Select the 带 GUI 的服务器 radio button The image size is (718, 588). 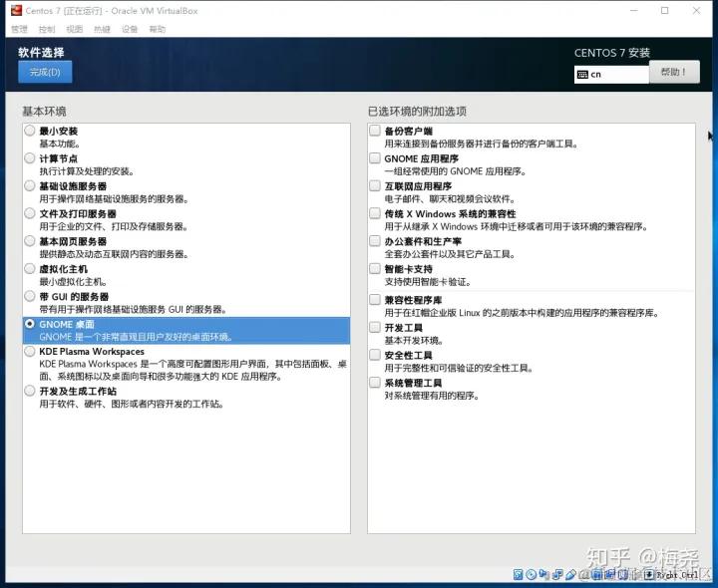(x=30, y=296)
